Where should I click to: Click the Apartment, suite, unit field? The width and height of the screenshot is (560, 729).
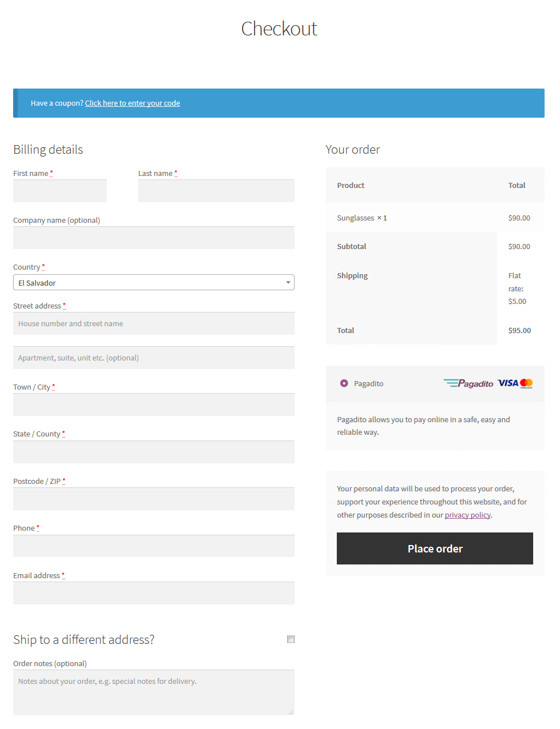(154, 358)
